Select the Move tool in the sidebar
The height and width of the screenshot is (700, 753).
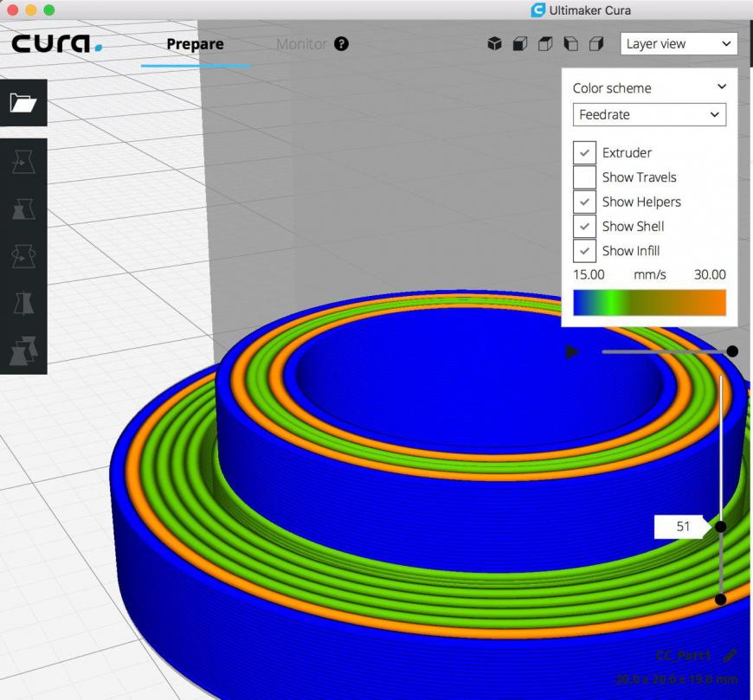[23, 162]
